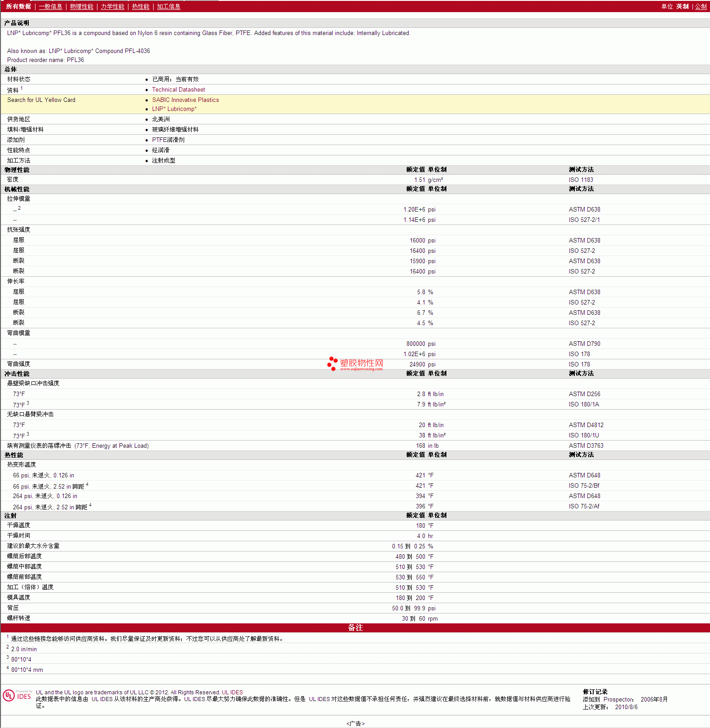Screen dimensions: 710x728
Task: Open the 力学性能 tab
Action: [x=112, y=6]
